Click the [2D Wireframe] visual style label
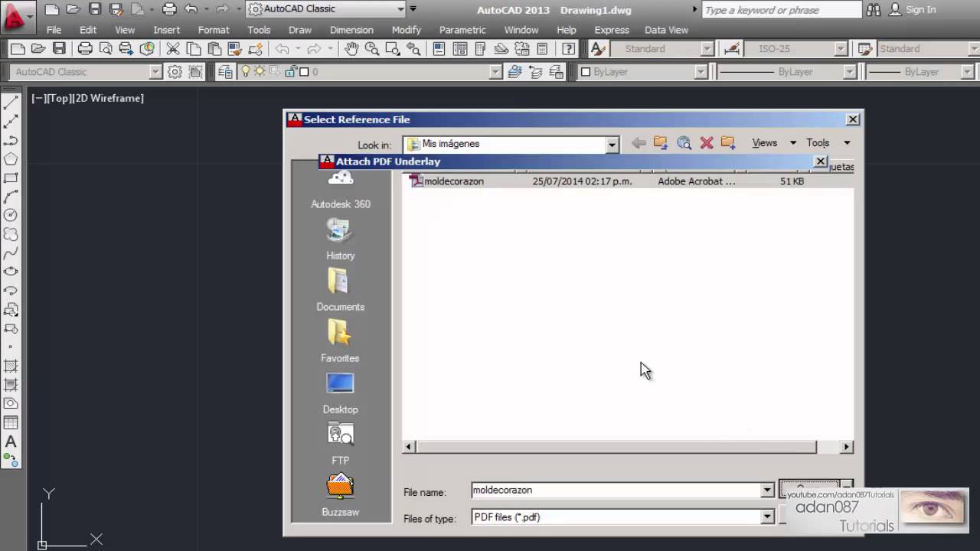 point(108,98)
